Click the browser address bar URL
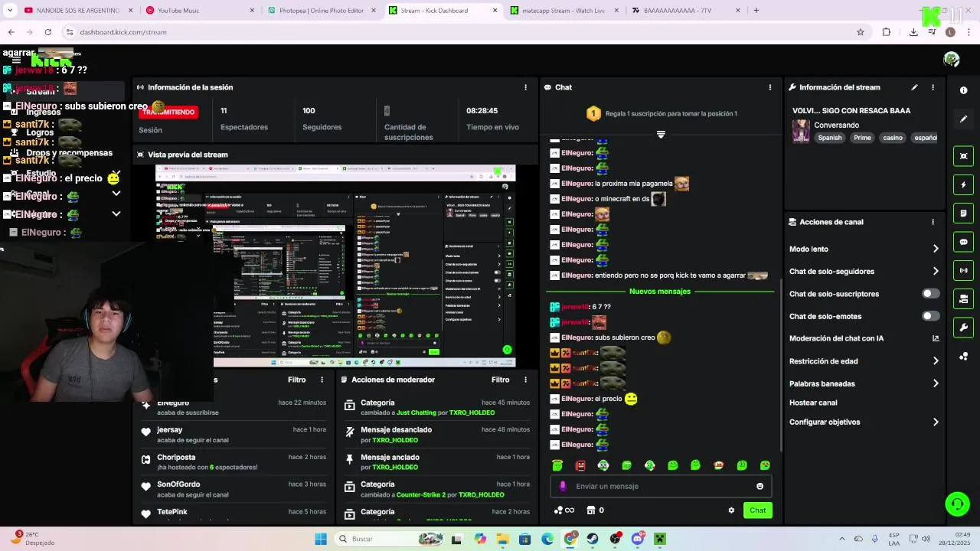Viewport: 980px width, 551px height. click(x=122, y=32)
